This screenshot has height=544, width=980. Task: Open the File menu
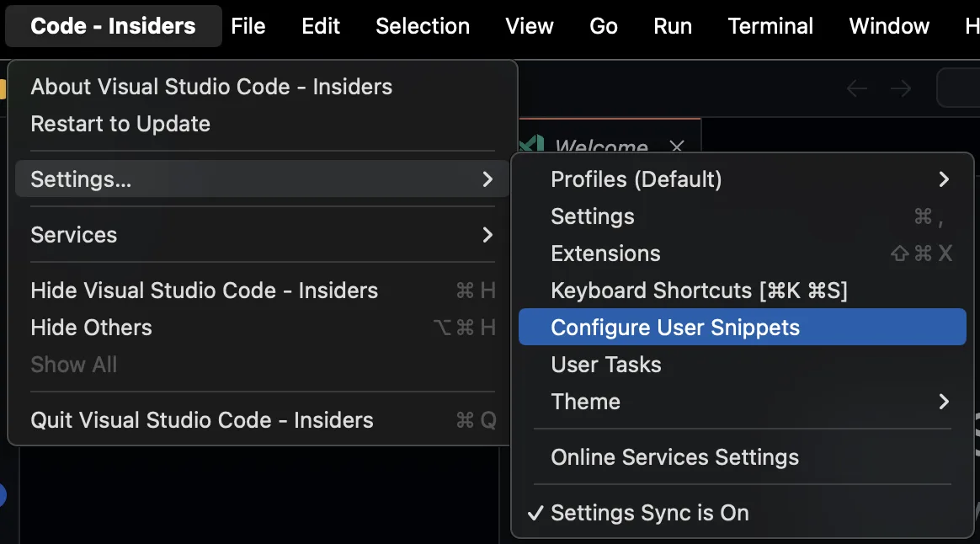pyautogui.click(x=248, y=26)
